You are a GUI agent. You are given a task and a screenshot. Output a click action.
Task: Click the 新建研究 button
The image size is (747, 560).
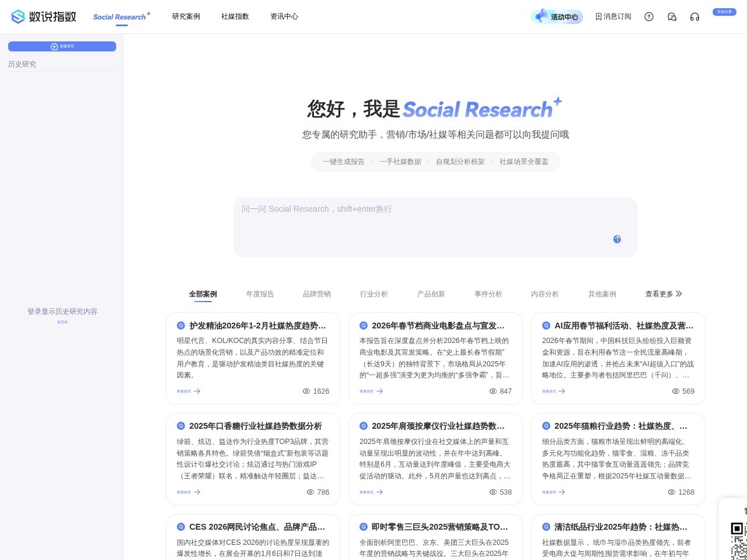[x=62, y=46]
